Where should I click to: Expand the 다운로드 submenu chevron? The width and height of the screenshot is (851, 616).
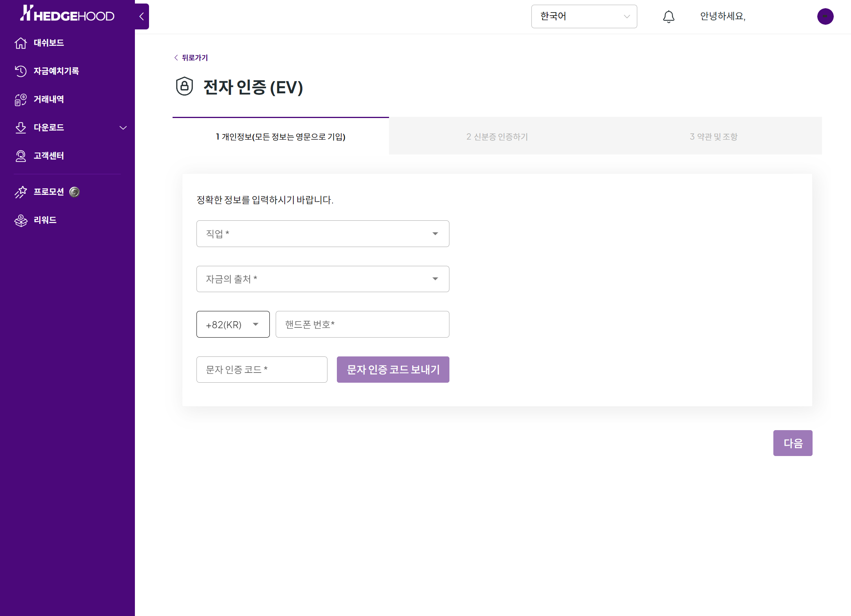[123, 128]
